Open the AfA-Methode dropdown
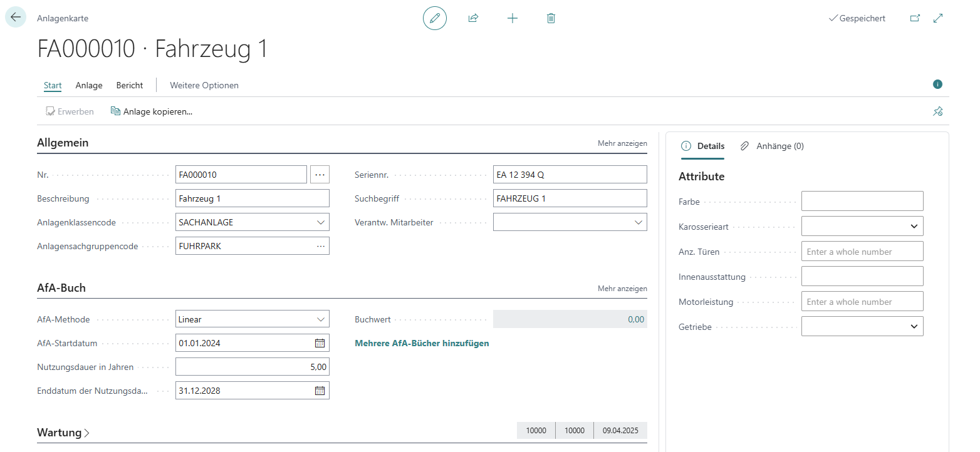This screenshot has width=980, height=452. coord(321,319)
